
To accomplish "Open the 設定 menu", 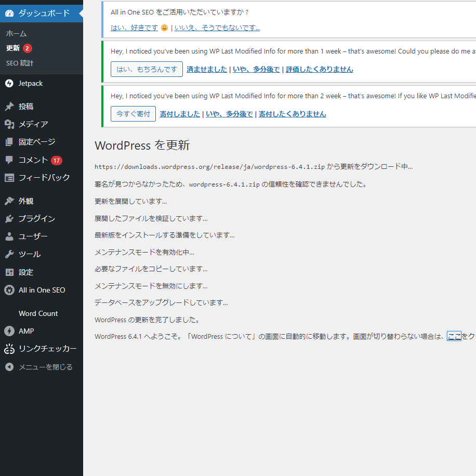I will (x=42, y=272).
